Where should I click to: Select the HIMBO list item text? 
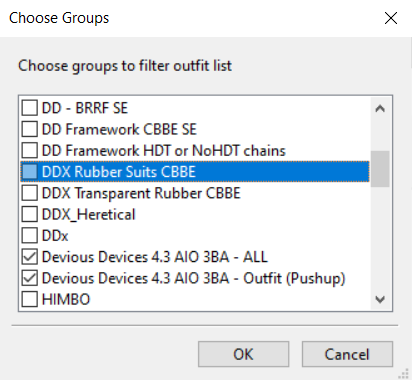(x=66, y=299)
